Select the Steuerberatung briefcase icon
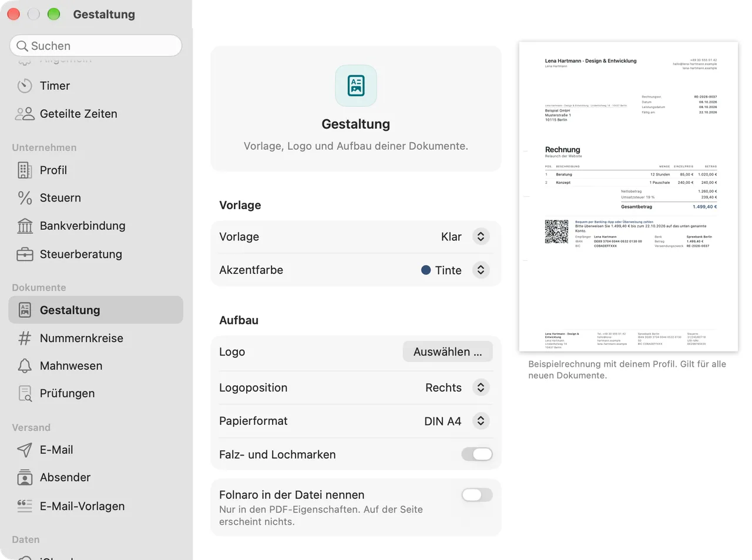The image size is (752, 560). tap(25, 254)
